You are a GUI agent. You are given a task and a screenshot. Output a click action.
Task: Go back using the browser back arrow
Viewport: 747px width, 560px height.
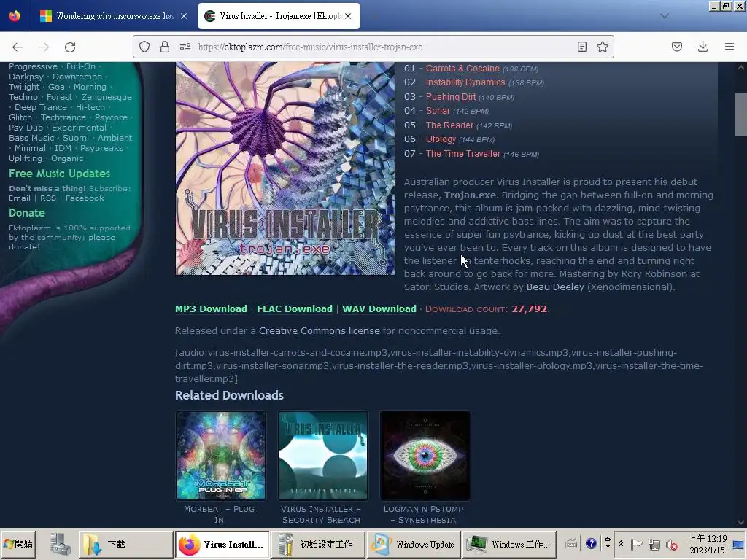[18, 47]
